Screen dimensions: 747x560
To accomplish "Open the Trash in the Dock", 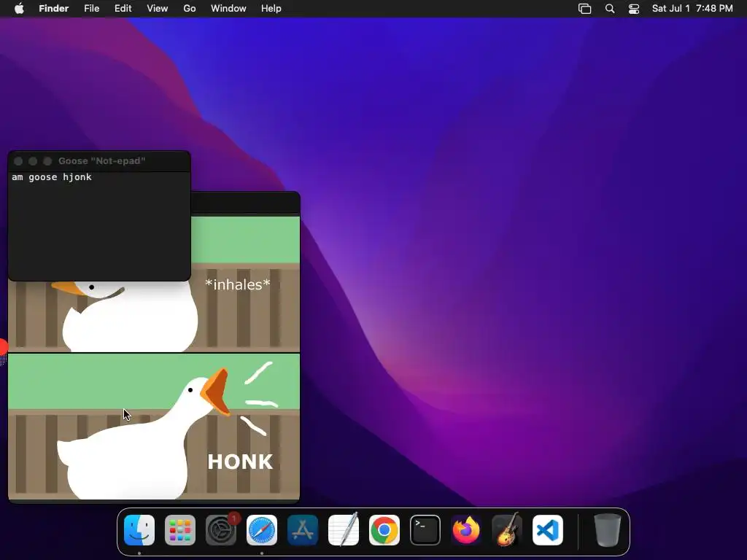I will [608, 530].
